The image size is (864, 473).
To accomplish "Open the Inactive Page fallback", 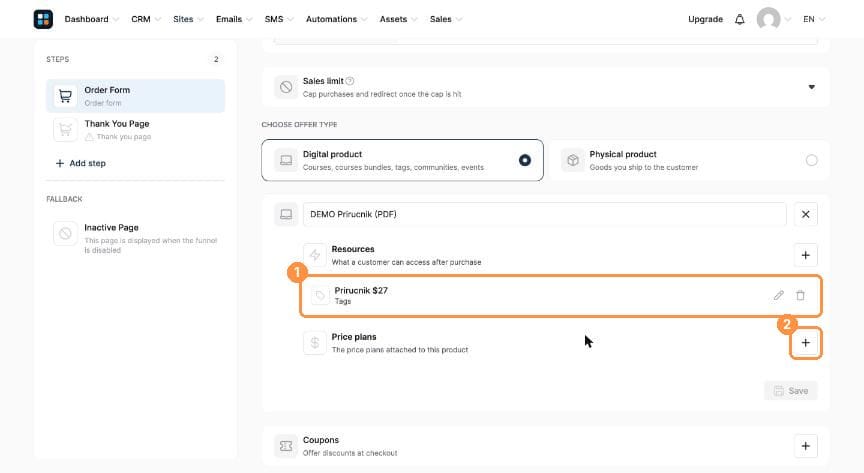I will 136,238.
